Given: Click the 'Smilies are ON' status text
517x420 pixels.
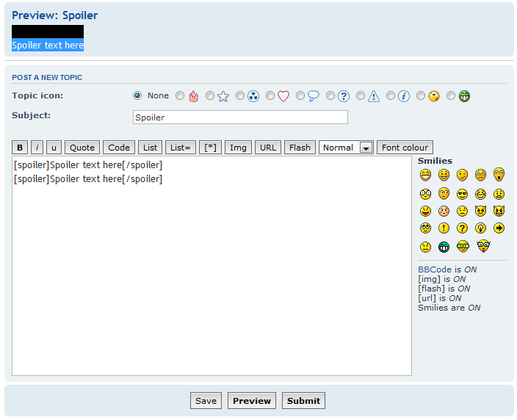Looking at the screenshot, I should coord(449,308).
